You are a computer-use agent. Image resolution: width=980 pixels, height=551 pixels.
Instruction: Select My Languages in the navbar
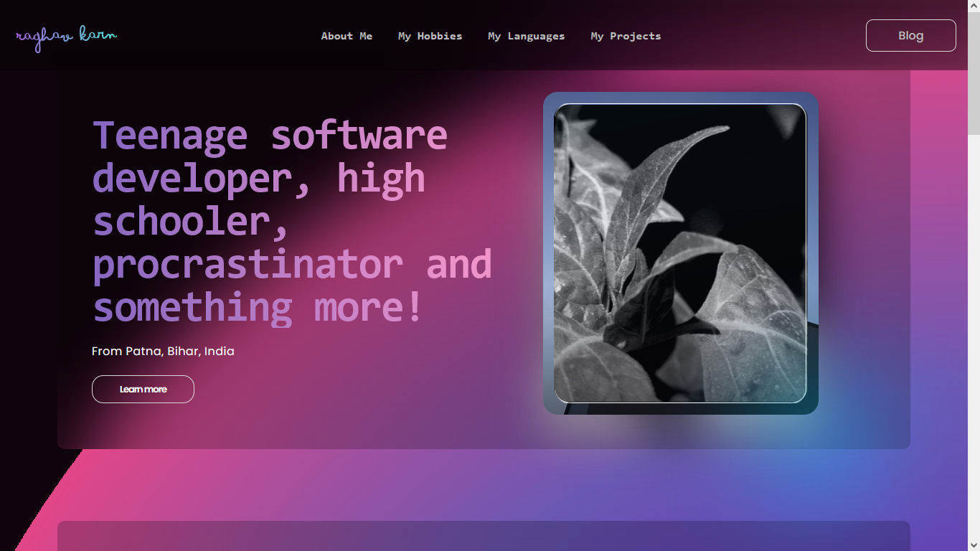click(526, 36)
